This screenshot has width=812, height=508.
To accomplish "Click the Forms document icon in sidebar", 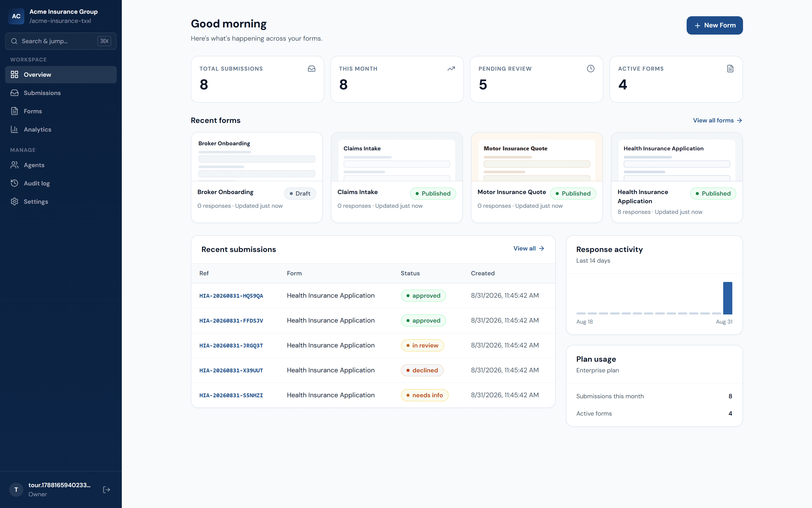I will 14,111.
